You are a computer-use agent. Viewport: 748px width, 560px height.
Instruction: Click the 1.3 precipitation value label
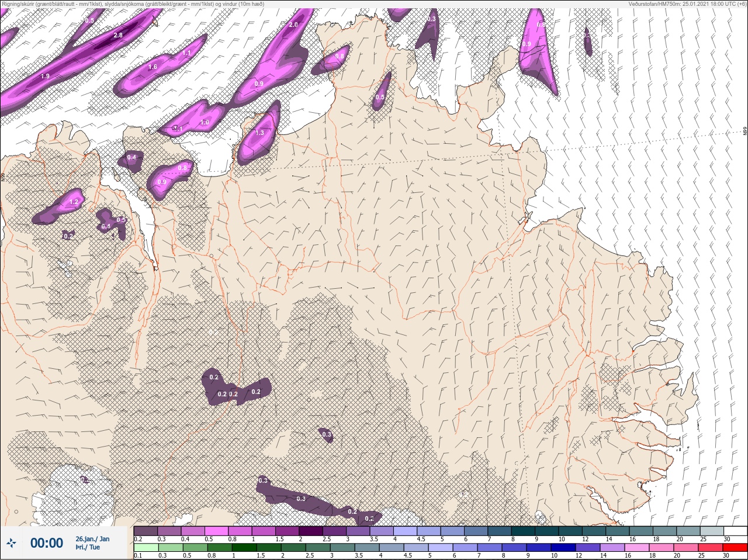tap(260, 133)
